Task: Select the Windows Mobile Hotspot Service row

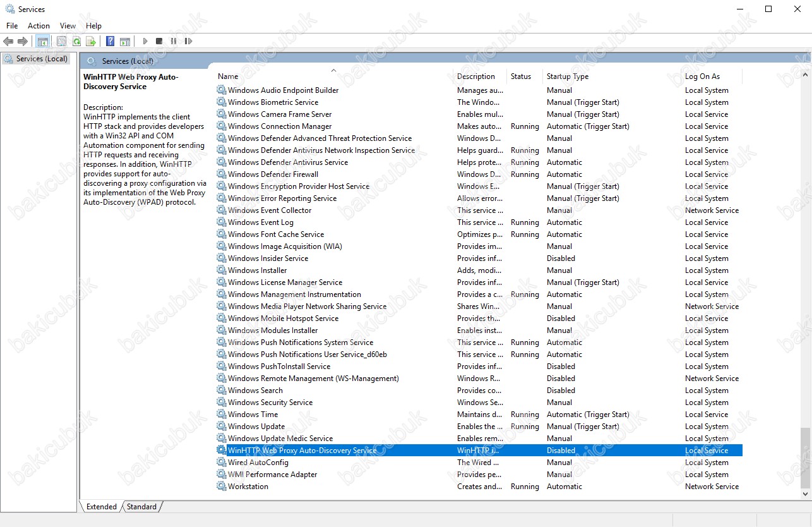Action: (x=479, y=318)
